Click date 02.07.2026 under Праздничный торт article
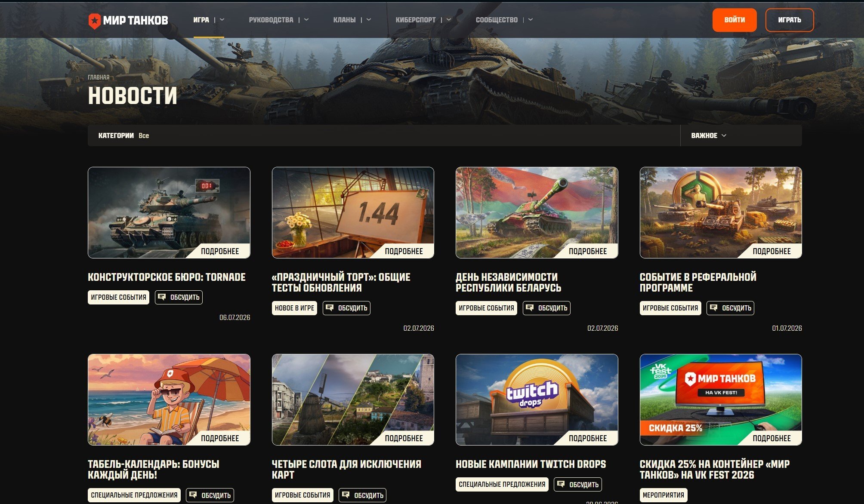Viewport: 864px width, 504px height. click(x=419, y=329)
